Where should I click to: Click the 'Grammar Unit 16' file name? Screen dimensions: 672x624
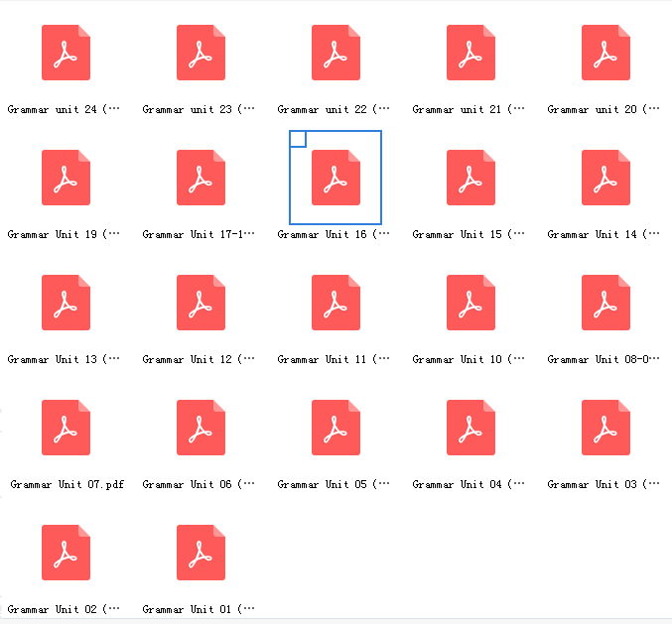[x=334, y=235]
